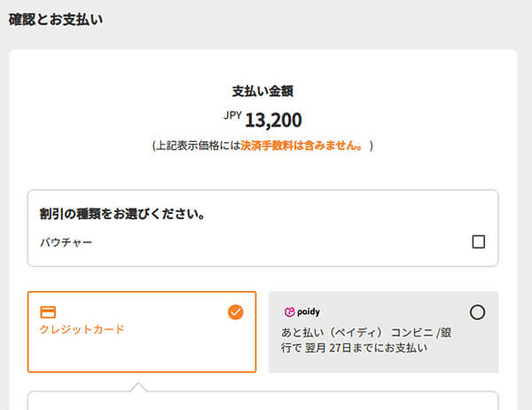This screenshot has height=410, width=532.
Task: Choose the クレジットカード payment label
Action: (x=82, y=329)
